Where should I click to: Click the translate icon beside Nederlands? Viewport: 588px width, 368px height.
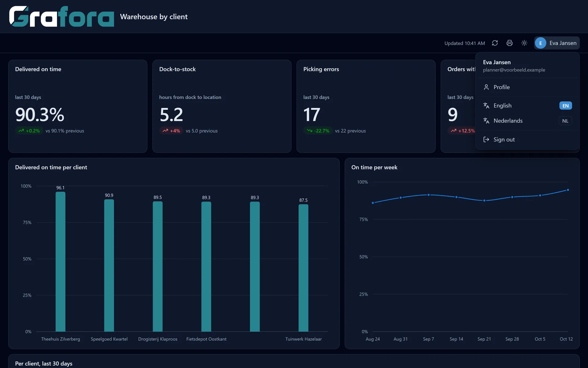[486, 121]
